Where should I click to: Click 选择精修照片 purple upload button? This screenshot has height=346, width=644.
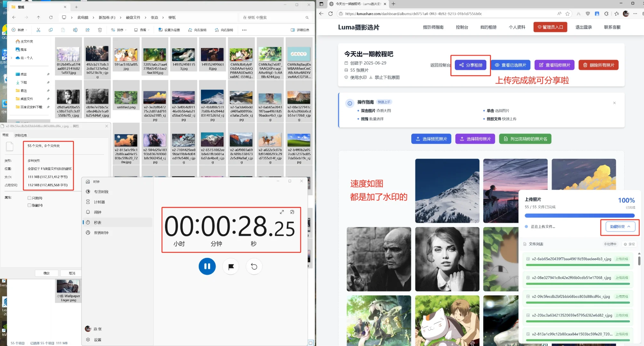pyautogui.click(x=475, y=139)
